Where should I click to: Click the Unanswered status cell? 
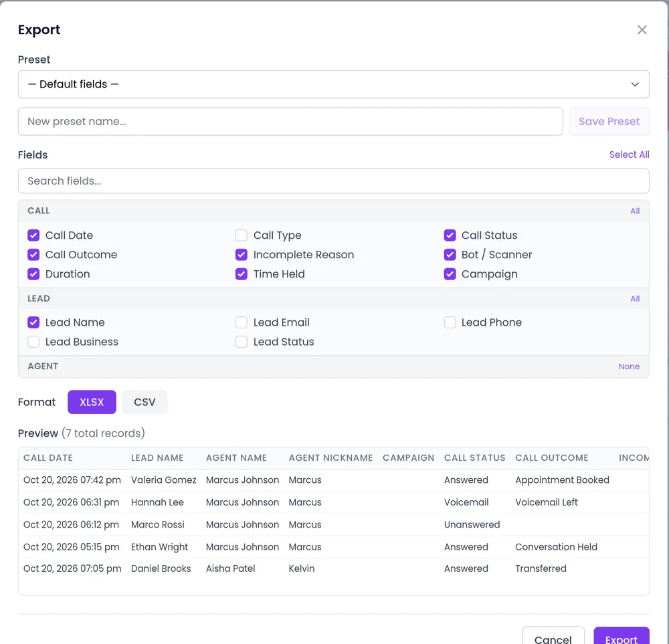click(x=472, y=524)
